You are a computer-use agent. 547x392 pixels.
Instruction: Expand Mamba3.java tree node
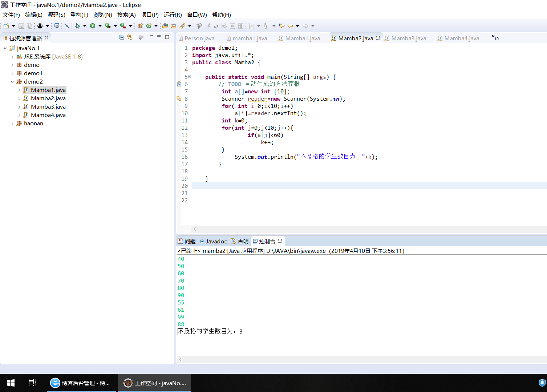pos(19,107)
